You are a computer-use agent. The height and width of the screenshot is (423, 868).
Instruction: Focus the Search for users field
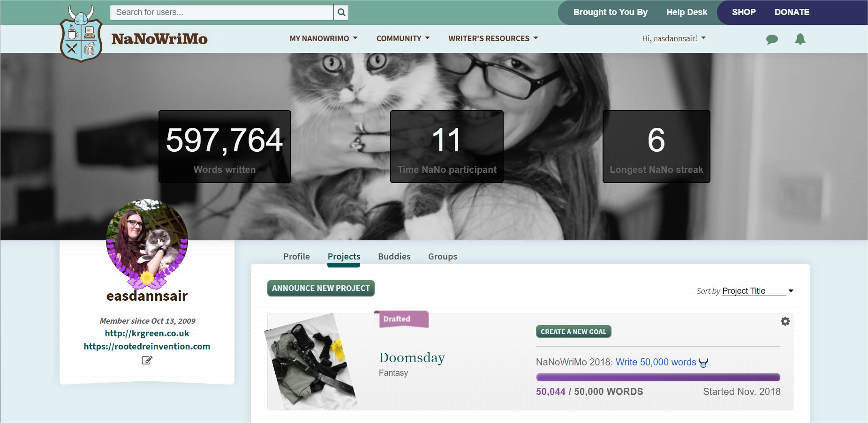222,12
